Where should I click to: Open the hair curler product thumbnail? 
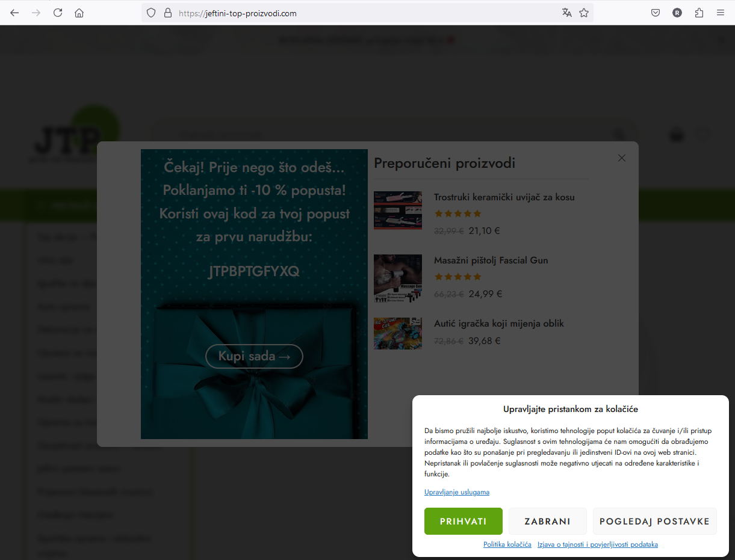pos(398,211)
